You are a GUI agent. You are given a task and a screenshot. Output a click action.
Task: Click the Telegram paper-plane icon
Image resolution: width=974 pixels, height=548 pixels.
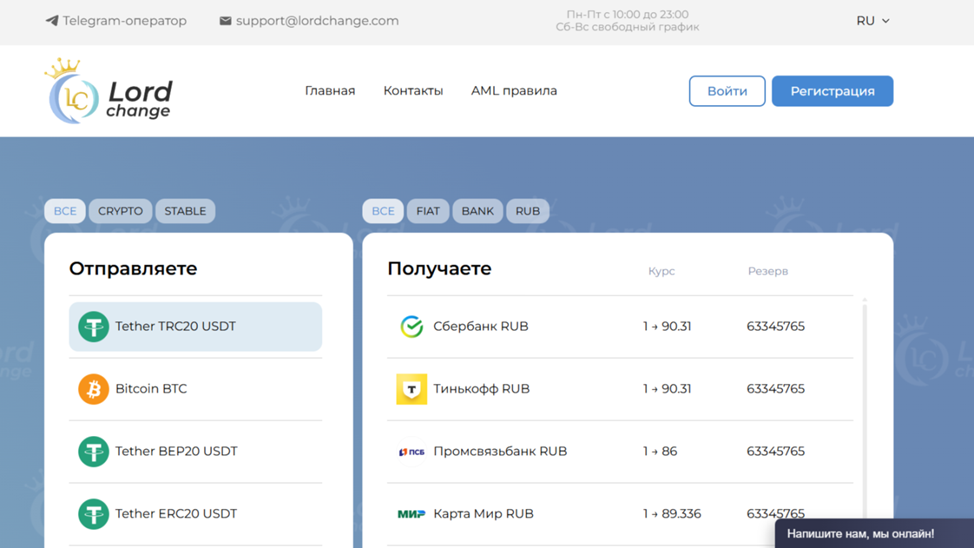(x=52, y=21)
